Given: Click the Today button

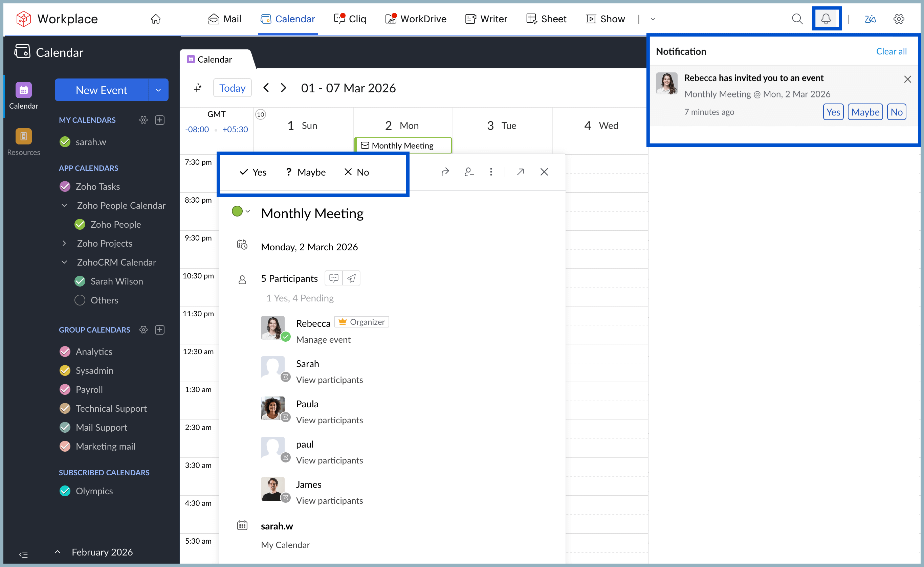Looking at the screenshot, I should tap(232, 88).
